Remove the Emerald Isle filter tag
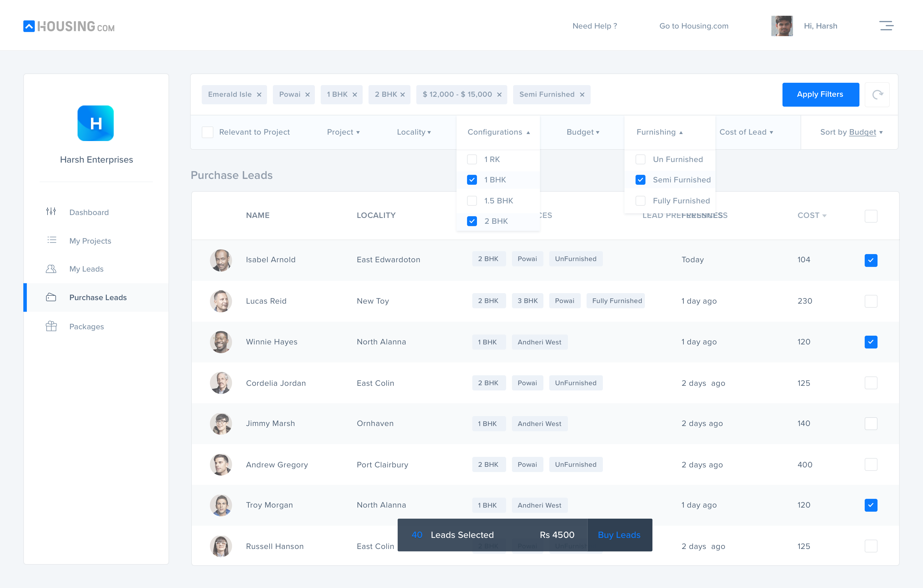923x588 pixels. [259, 95]
